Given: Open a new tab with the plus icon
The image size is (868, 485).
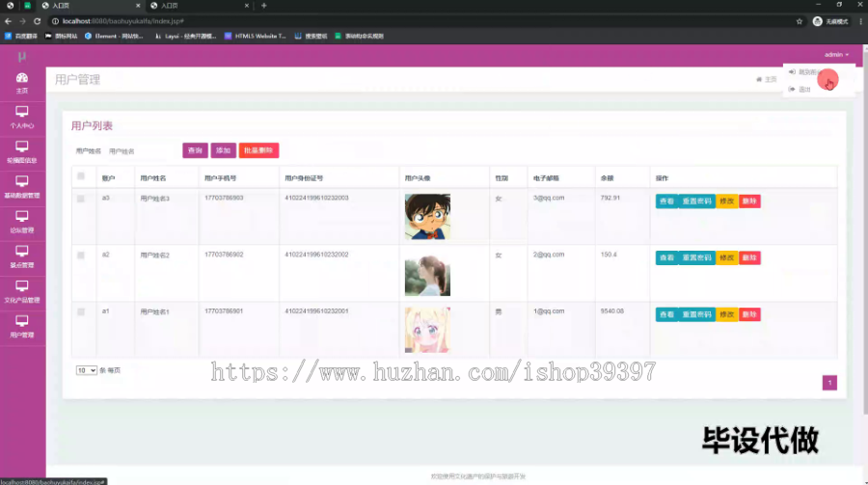Looking at the screenshot, I should tap(264, 6).
